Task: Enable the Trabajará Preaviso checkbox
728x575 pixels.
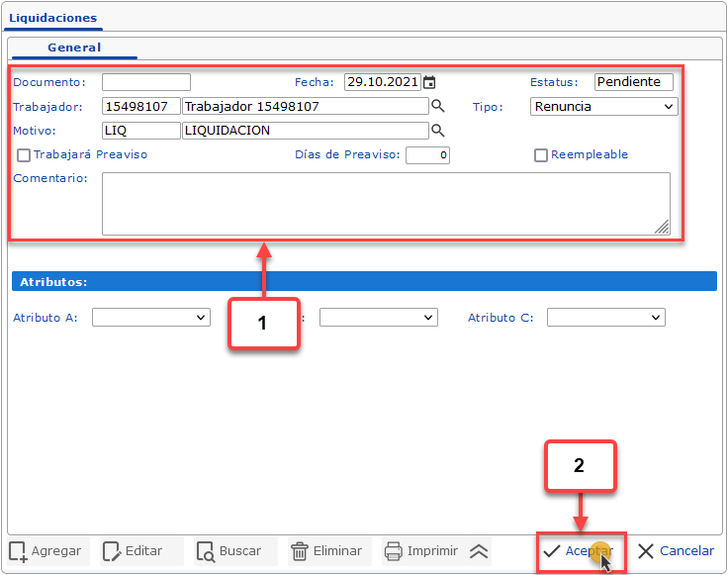Action: click(x=24, y=155)
